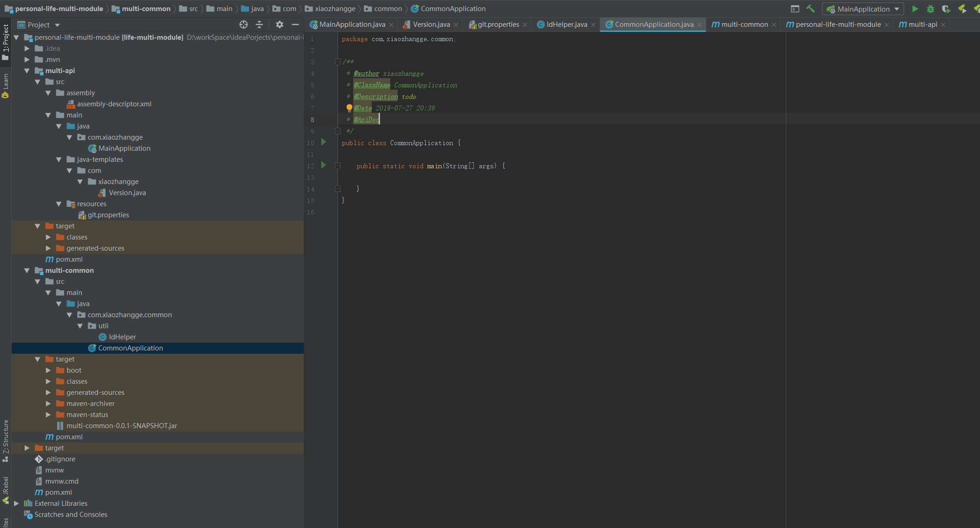Click the yellow intention bulb in editor
The width and height of the screenshot is (980, 528).
coord(349,108)
